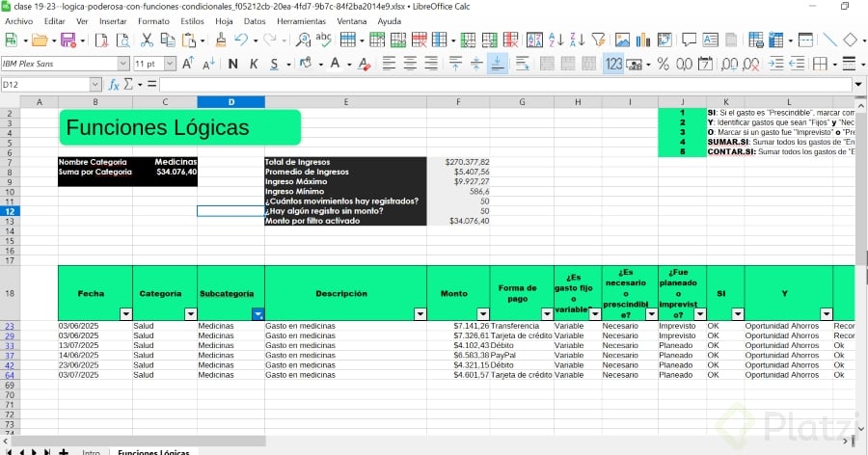The width and height of the screenshot is (868, 455).
Task: Open the Datos menu
Action: click(255, 21)
